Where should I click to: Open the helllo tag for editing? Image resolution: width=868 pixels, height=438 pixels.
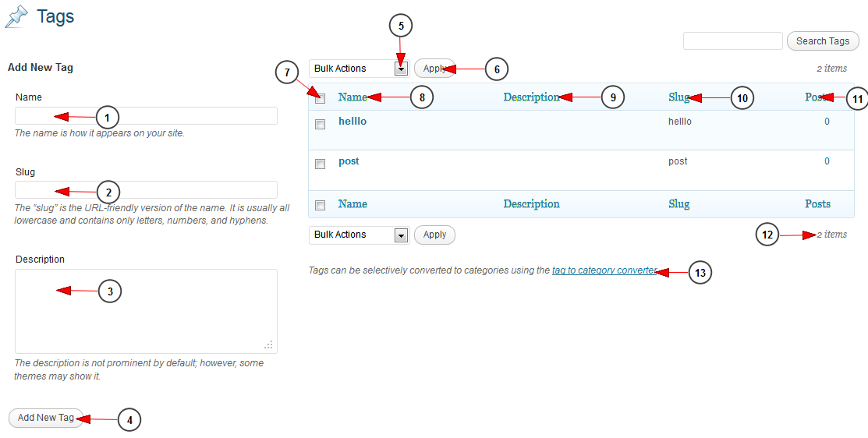[353, 122]
